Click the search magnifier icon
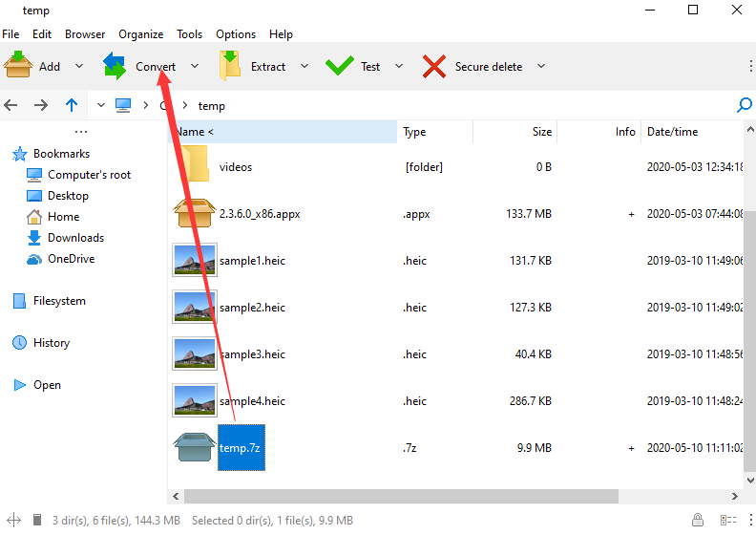 coord(745,105)
